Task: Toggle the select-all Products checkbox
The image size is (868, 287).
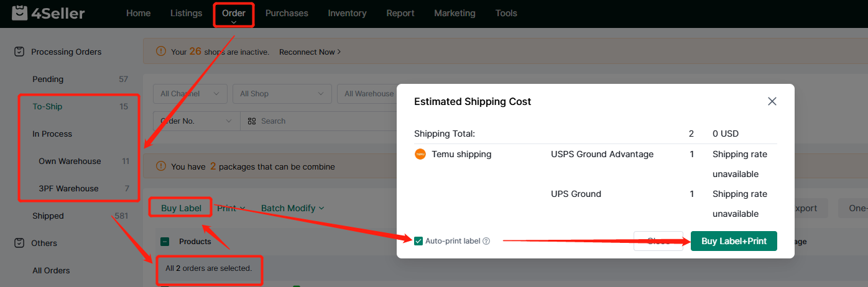Action: 165,242
